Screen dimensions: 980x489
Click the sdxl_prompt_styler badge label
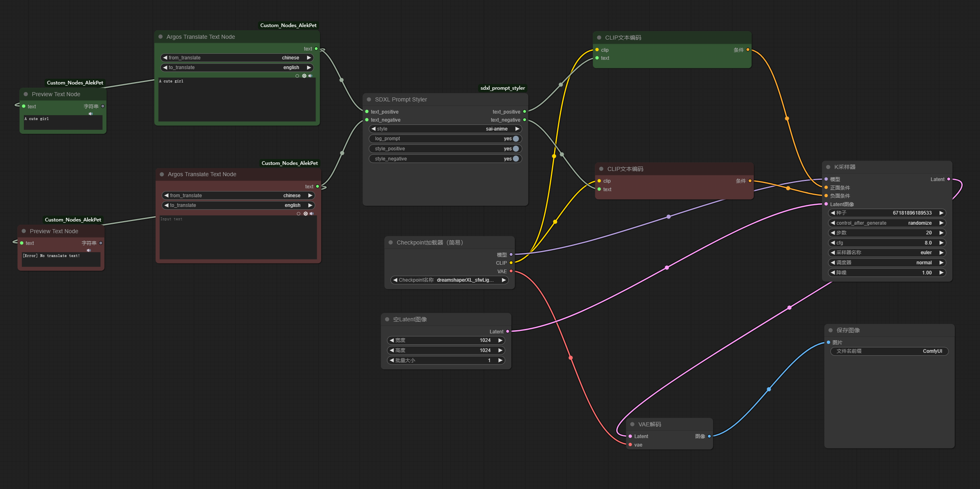pos(502,88)
